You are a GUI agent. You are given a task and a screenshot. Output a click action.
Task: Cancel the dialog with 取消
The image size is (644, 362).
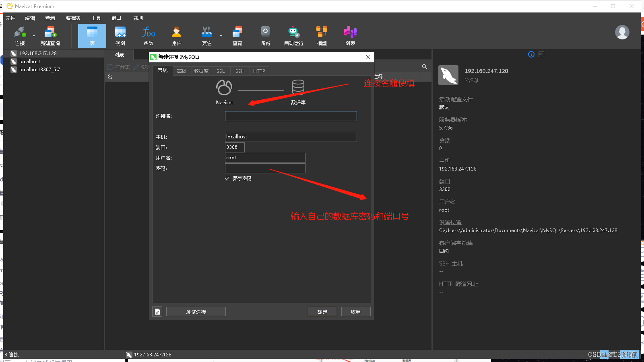[356, 312]
